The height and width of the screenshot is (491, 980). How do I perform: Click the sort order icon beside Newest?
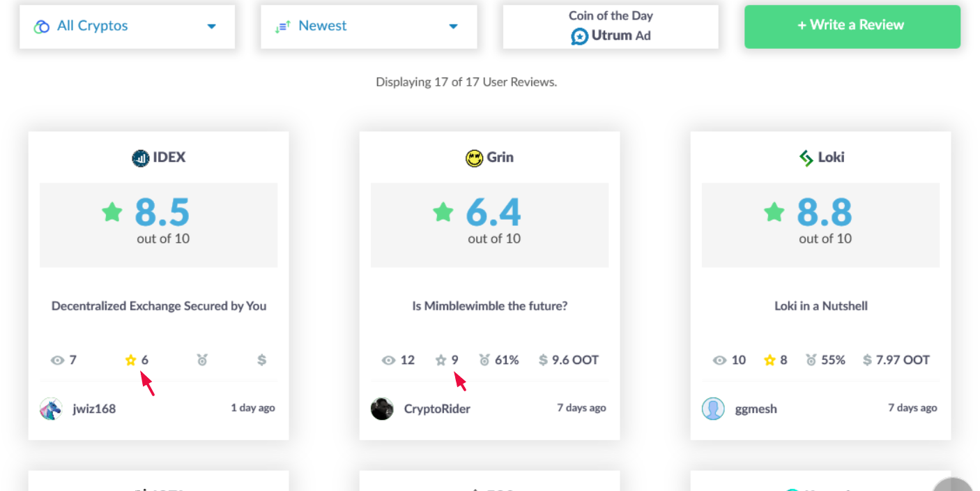(282, 27)
